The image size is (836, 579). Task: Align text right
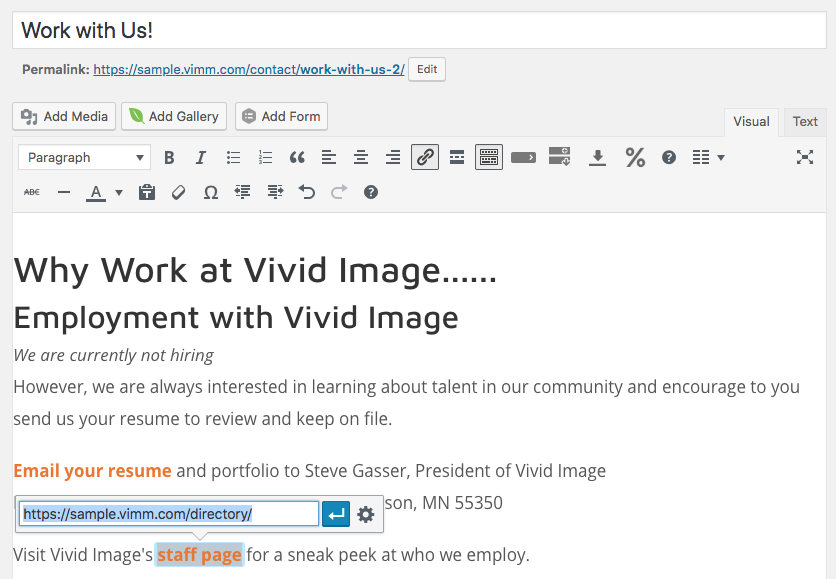coord(393,157)
